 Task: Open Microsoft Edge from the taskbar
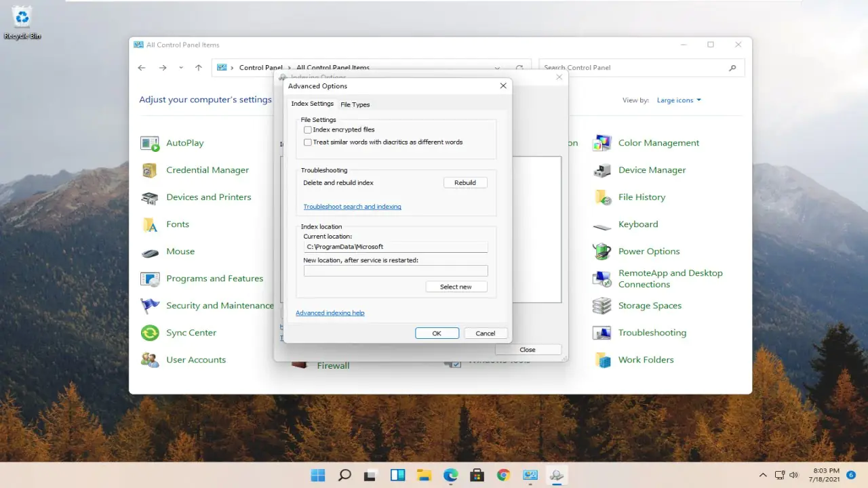click(451, 475)
